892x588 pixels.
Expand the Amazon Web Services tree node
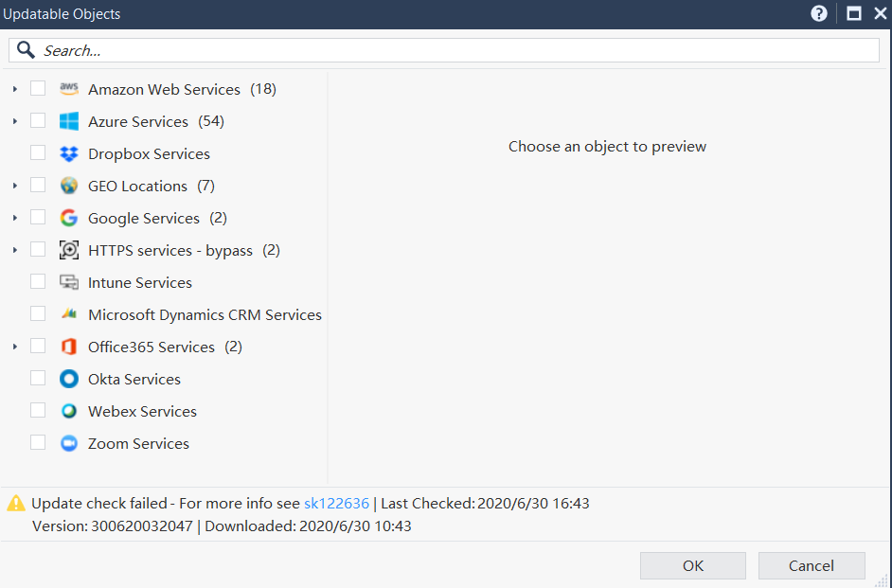[14, 89]
